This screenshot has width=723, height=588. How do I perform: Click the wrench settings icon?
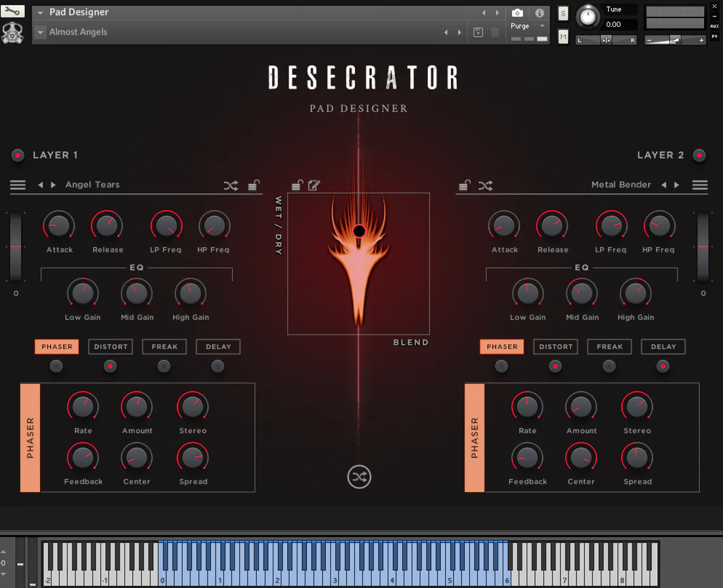(13, 11)
